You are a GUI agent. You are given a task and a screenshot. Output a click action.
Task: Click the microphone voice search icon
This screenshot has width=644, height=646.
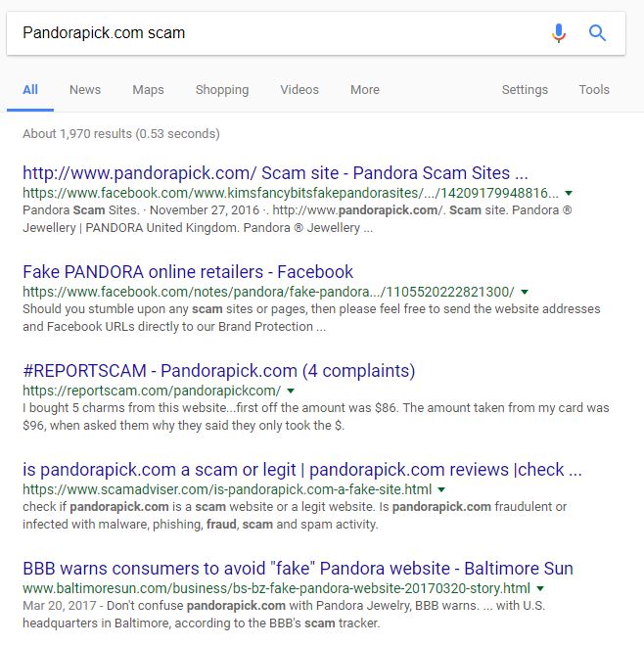559,33
